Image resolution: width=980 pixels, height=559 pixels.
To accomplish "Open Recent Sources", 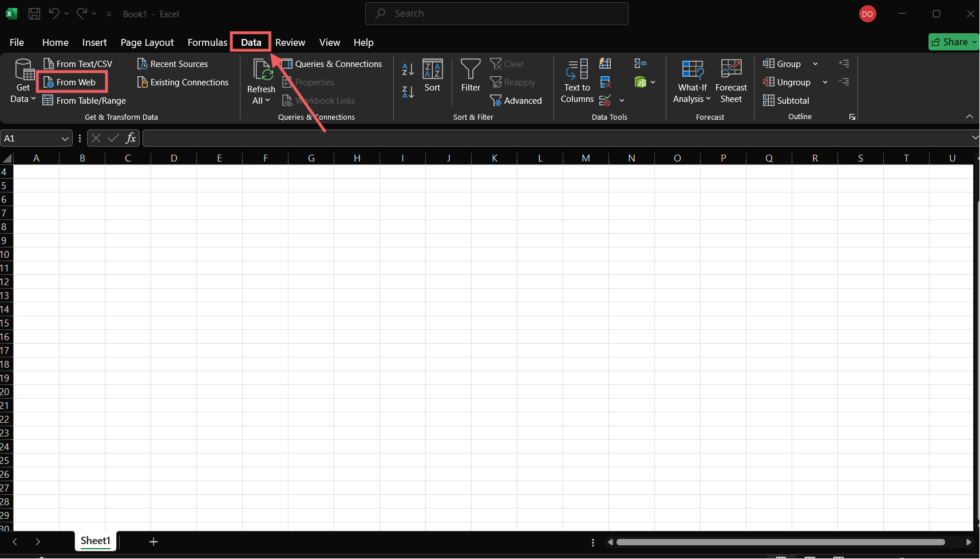I will (x=177, y=64).
